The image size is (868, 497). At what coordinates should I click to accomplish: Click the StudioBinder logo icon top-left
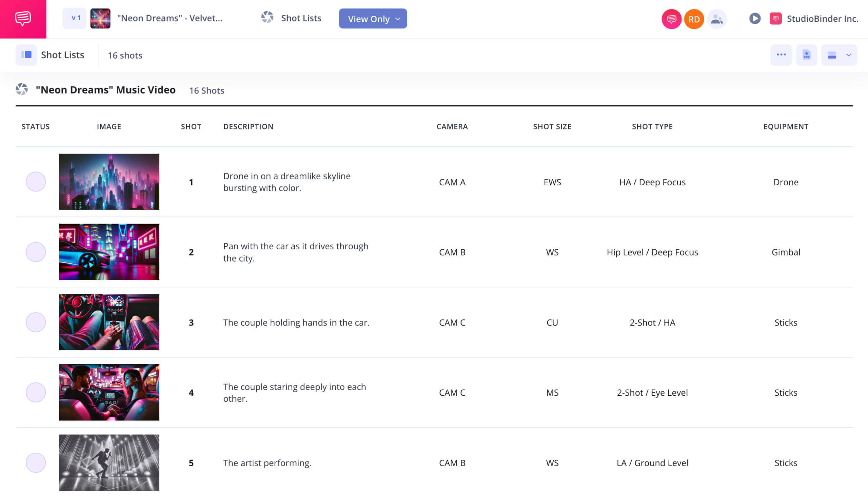(x=23, y=18)
